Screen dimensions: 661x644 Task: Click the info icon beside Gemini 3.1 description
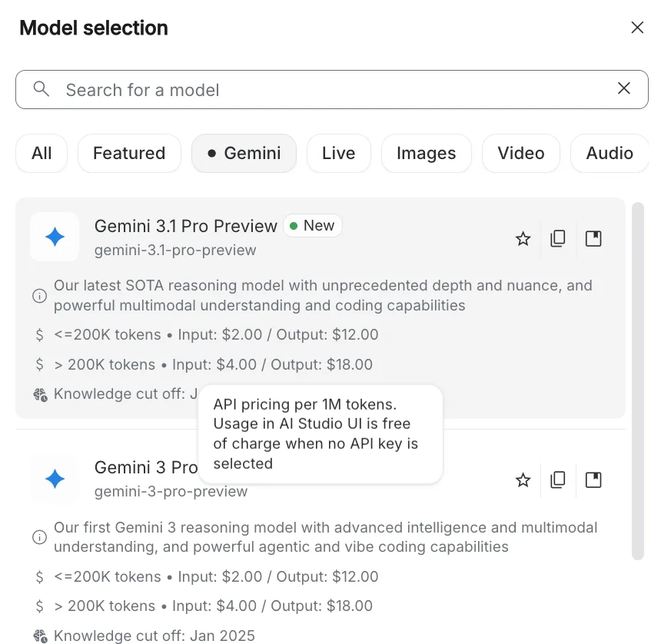coord(39,296)
